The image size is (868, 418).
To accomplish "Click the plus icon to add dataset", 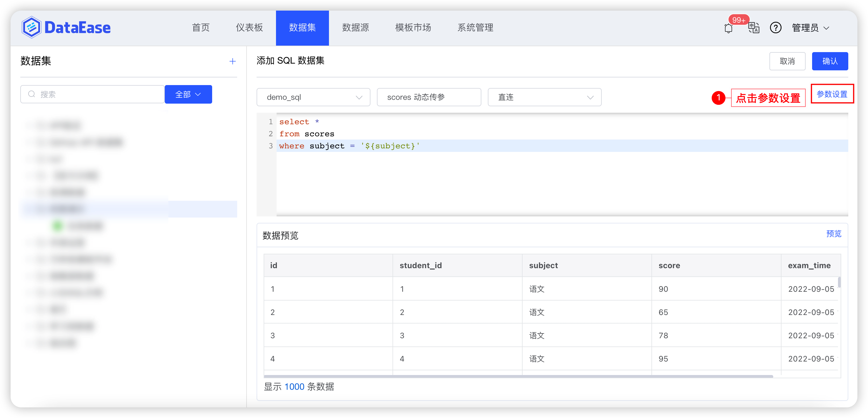I will [x=232, y=61].
